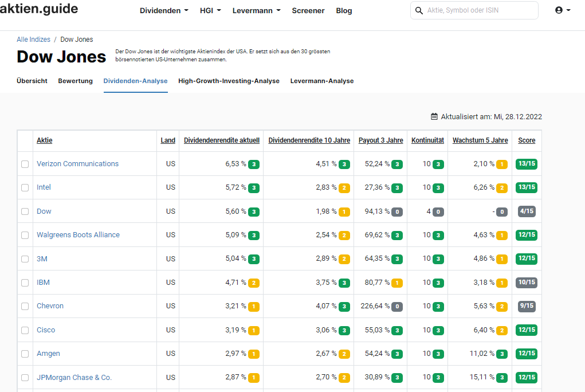This screenshot has height=392, width=585.
Task: Go back to Alle Indizes
Action: point(33,39)
